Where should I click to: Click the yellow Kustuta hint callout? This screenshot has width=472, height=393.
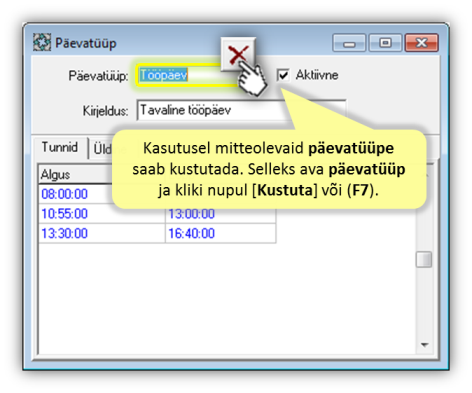(269, 169)
